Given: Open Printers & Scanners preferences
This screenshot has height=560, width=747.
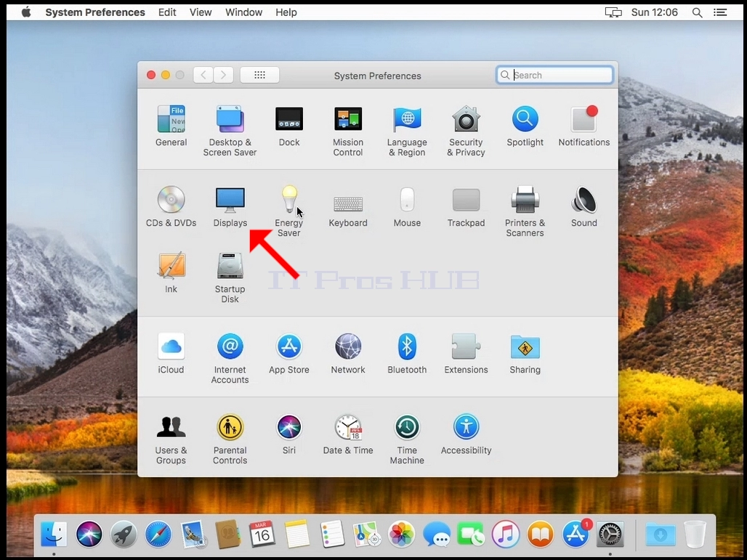Looking at the screenshot, I should point(525,211).
